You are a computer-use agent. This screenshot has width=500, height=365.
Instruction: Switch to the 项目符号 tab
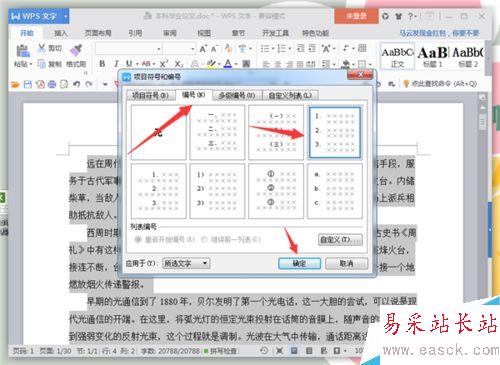point(151,96)
